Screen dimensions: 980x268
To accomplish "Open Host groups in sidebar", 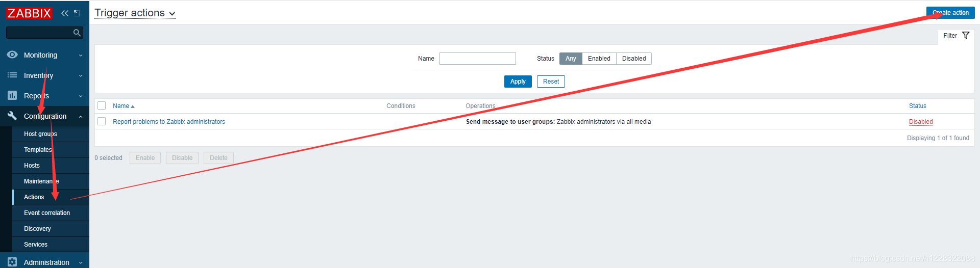I will [x=51, y=134].
